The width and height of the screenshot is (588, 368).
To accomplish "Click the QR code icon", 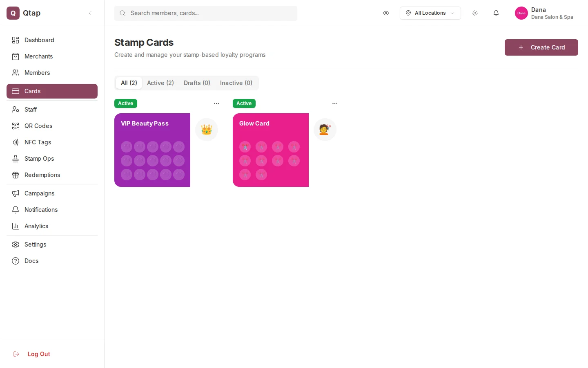I will [x=16, y=126].
